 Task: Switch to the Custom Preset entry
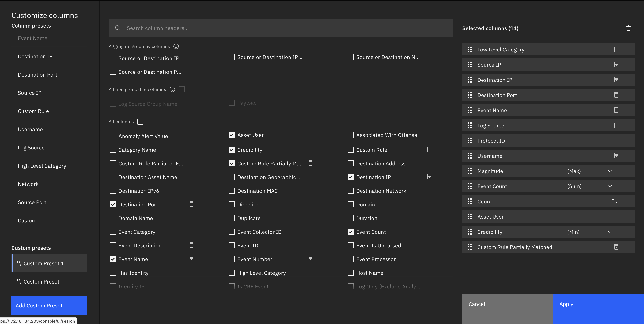41,281
